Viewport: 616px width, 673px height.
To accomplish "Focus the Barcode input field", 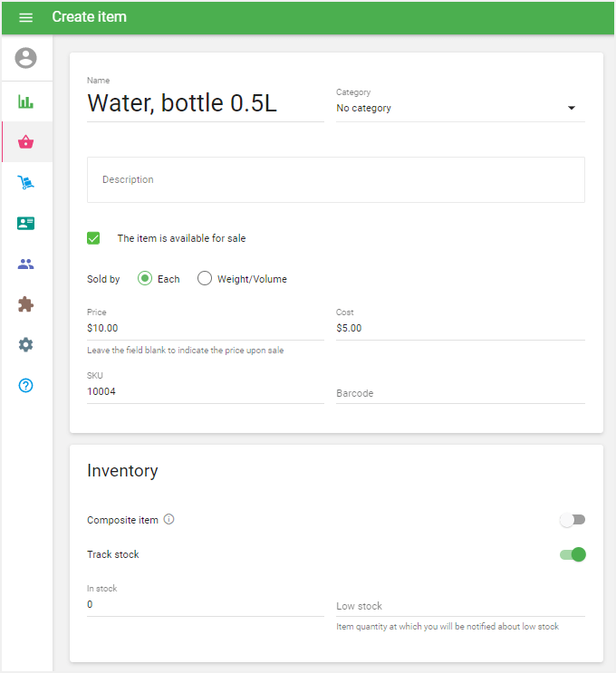I will pyautogui.click(x=459, y=393).
